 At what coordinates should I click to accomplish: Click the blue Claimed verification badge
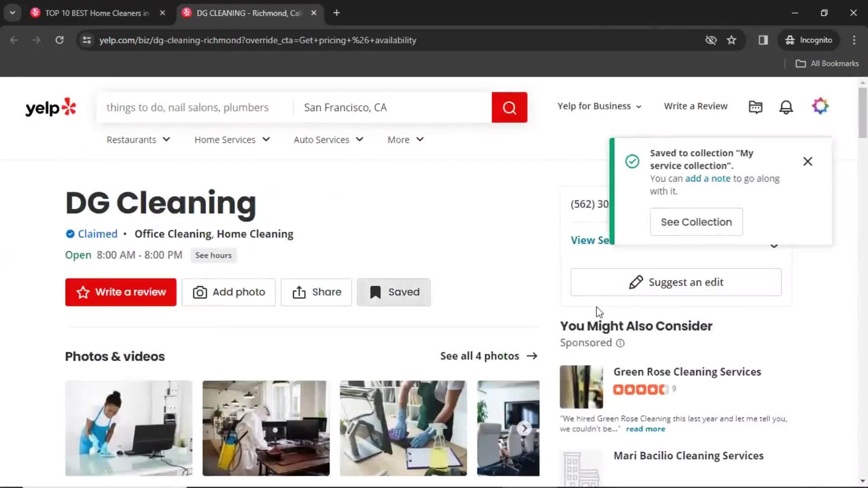pyautogui.click(x=70, y=234)
